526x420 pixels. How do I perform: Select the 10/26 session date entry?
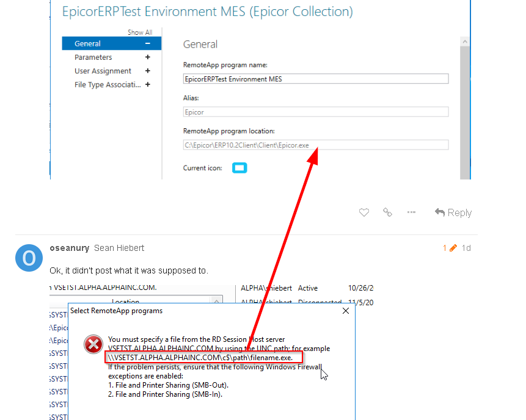360,288
